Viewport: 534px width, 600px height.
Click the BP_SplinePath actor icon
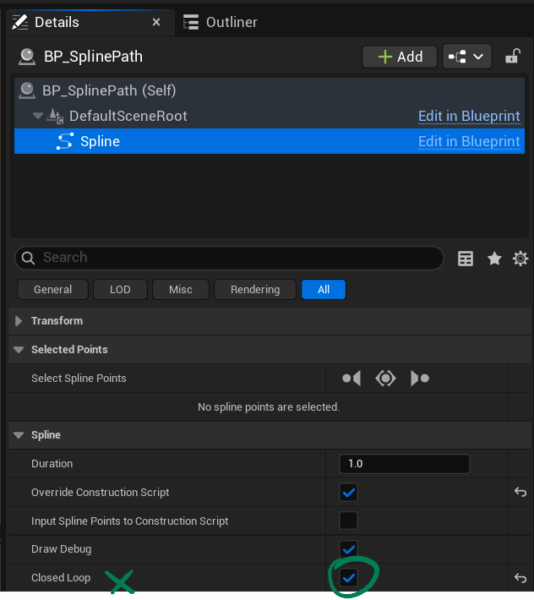point(27,57)
